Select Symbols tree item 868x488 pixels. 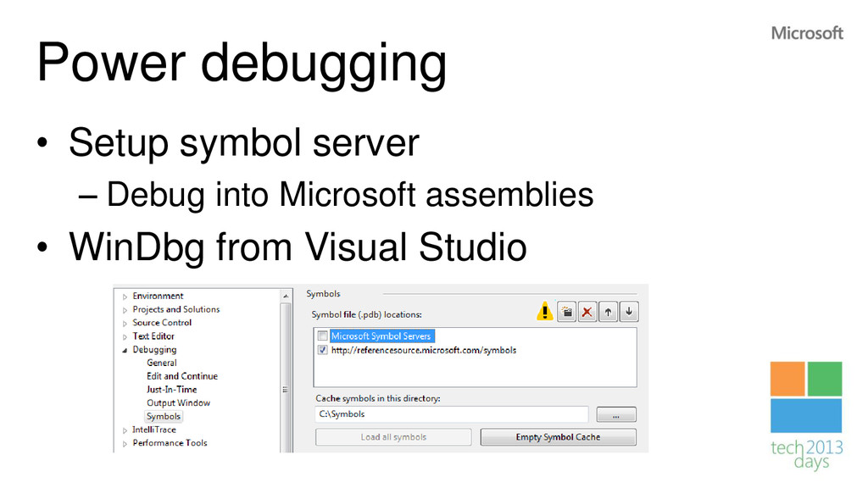tap(164, 416)
